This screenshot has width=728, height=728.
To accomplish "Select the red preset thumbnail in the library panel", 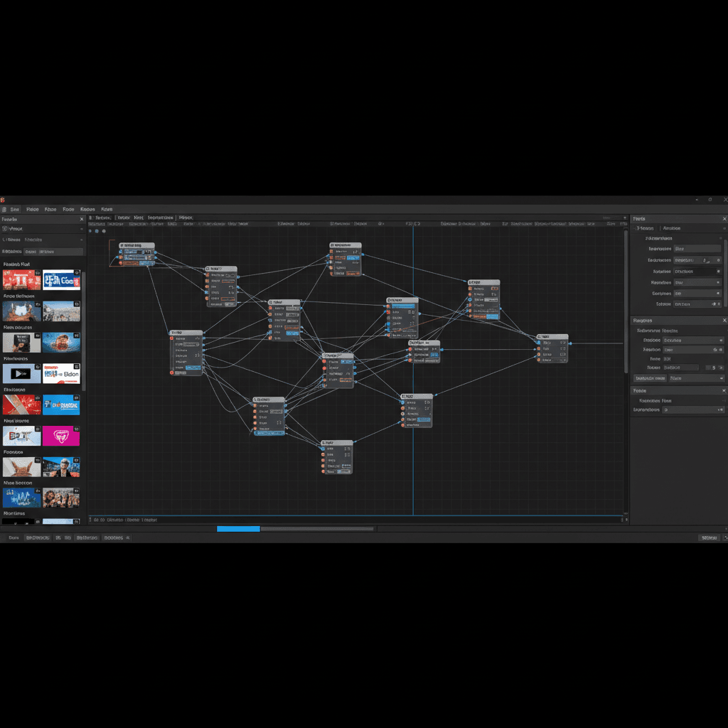I will pos(21,279).
